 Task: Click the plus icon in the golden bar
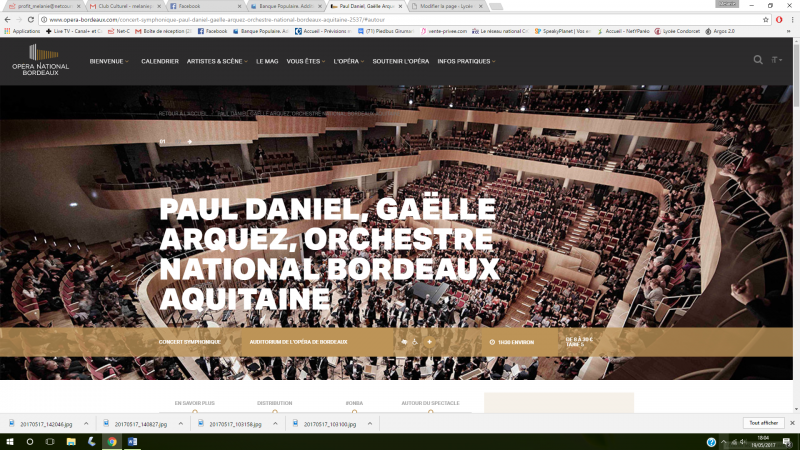point(430,342)
